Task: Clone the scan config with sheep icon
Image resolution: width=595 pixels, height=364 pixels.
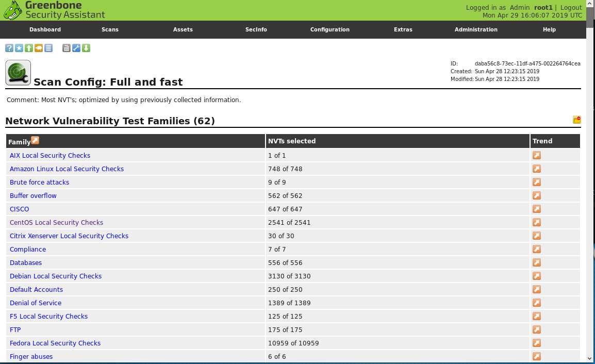Action: [39, 48]
